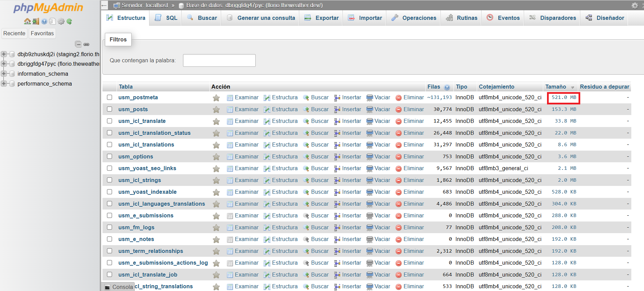Expand the information_schema database tree node
644x291 pixels.
tap(4, 74)
